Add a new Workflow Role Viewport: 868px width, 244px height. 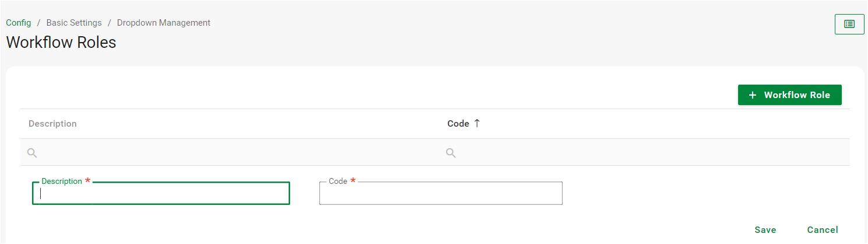[789, 95]
